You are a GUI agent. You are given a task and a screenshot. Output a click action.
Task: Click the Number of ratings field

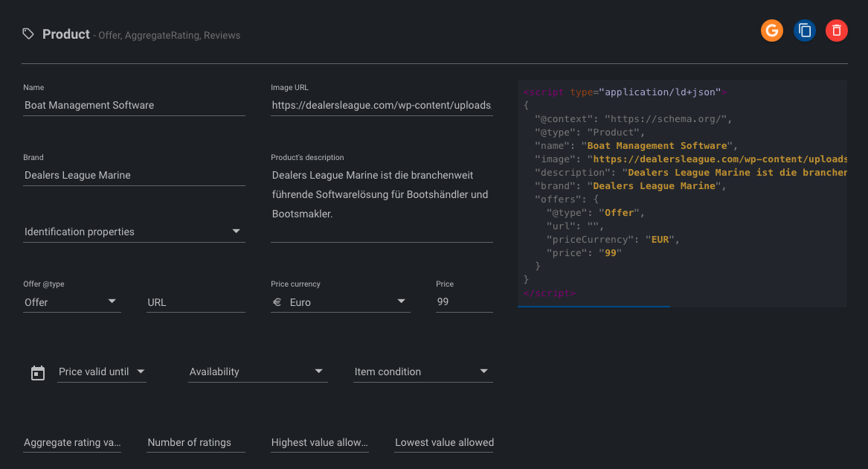[x=196, y=442]
